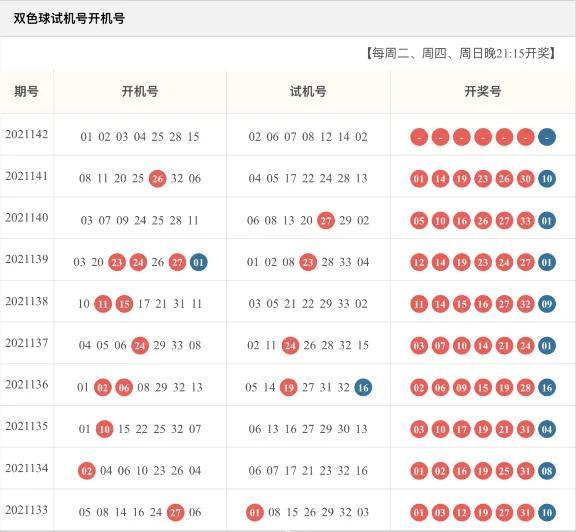
Task: Click blue ball 10 in row 2021141
Action: pos(547,179)
